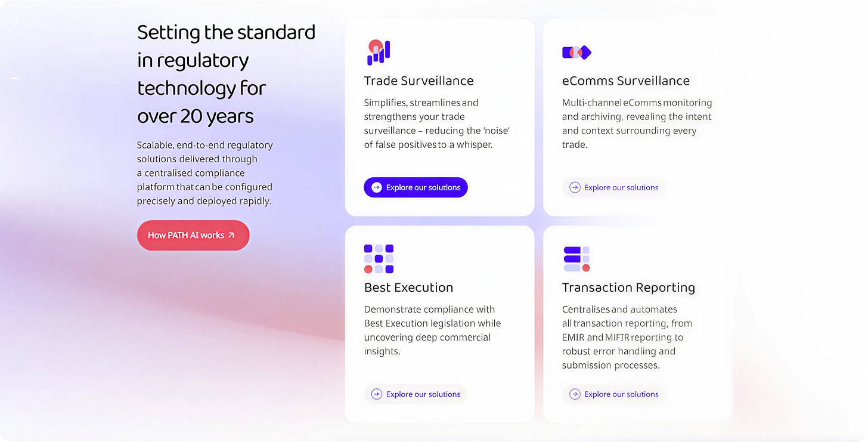Select the Best Execution card title
This screenshot has width=868, height=442.
[x=408, y=288]
